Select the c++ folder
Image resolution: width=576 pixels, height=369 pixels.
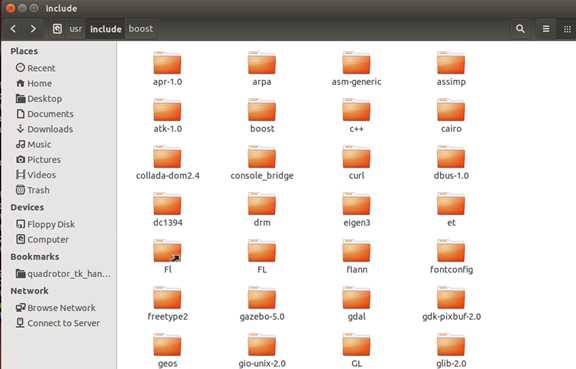click(356, 116)
